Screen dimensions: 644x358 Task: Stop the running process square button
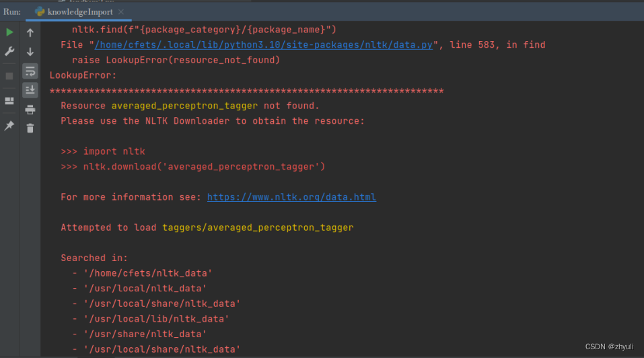(x=9, y=76)
